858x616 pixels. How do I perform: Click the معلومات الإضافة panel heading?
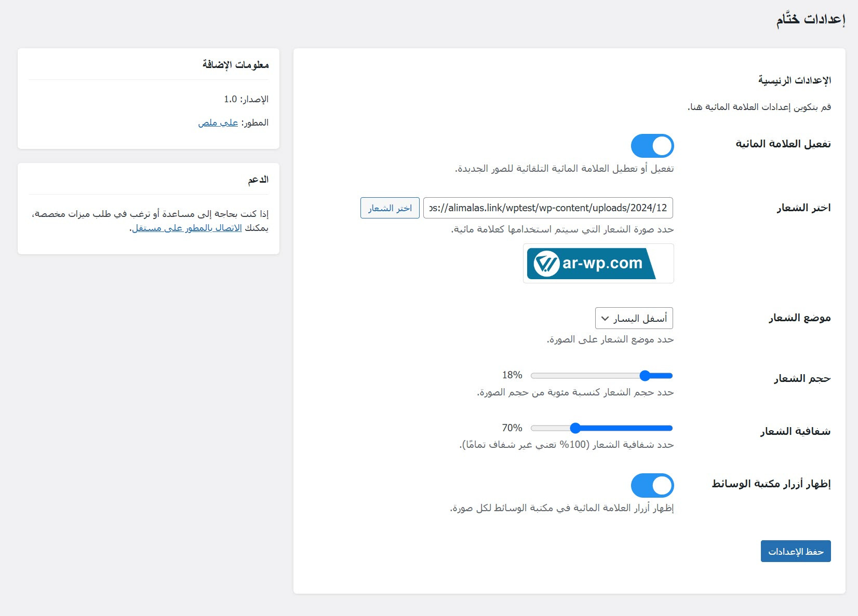(235, 65)
